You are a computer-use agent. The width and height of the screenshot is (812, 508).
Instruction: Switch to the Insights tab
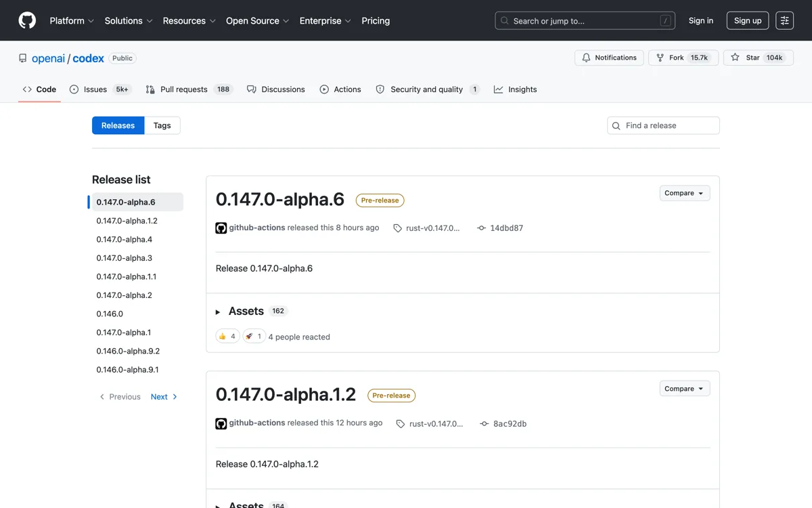coord(516,89)
